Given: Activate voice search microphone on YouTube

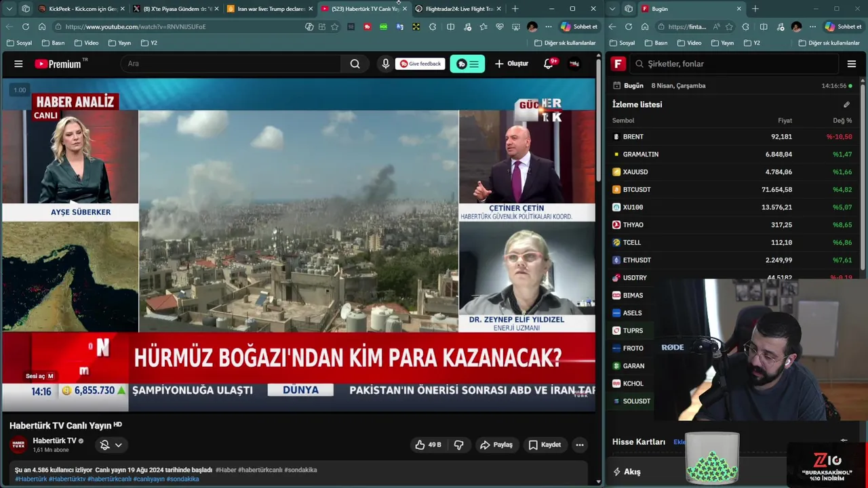Looking at the screenshot, I should click(x=385, y=64).
